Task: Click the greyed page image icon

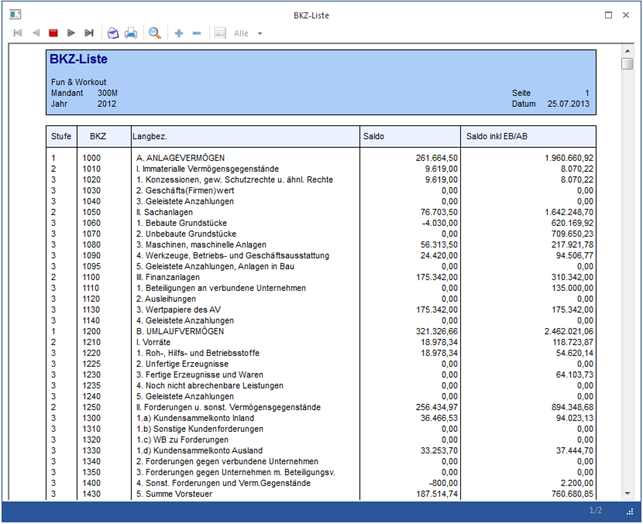Action: tap(220, 33)
